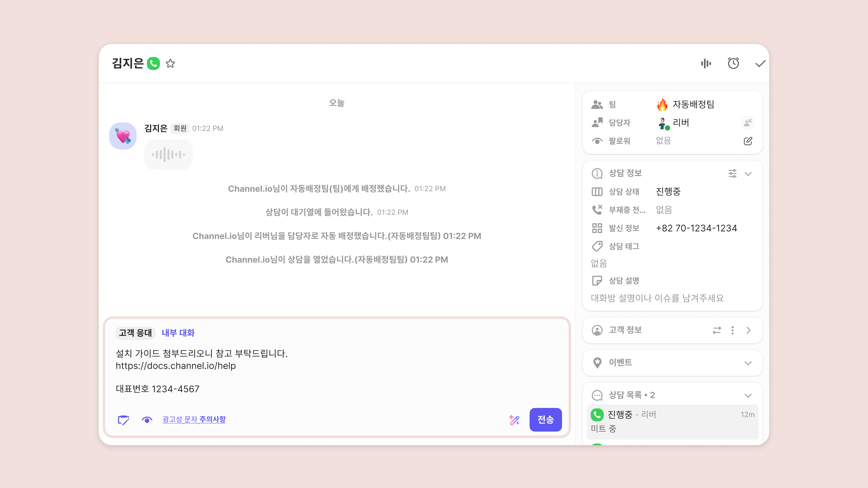
Task: Open the voice waveform icon in header
Action: tap(706, 63)
